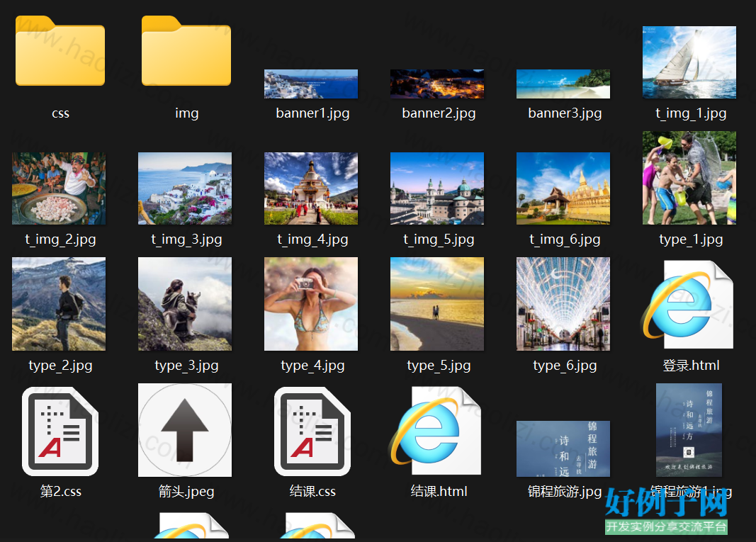This screenshot has height=542, width=756.
Task: Click the 锦程旅游.jpg file name
Action: coord(565,492)
